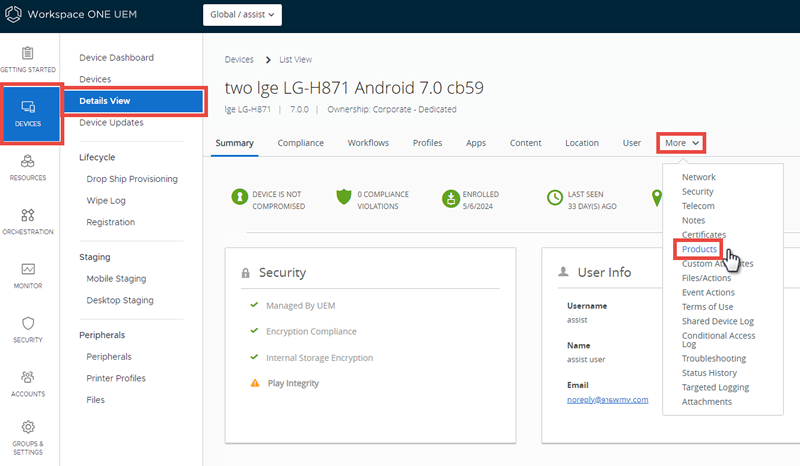
Task: Choose Certificates from the More menu
Action: [704, 234]
